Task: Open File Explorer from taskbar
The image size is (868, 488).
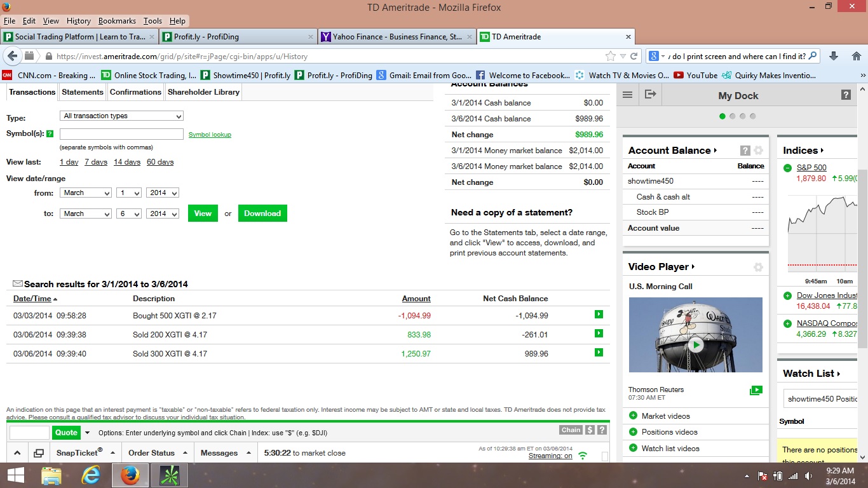Action: pyautogui.click(x=51, y=475)
